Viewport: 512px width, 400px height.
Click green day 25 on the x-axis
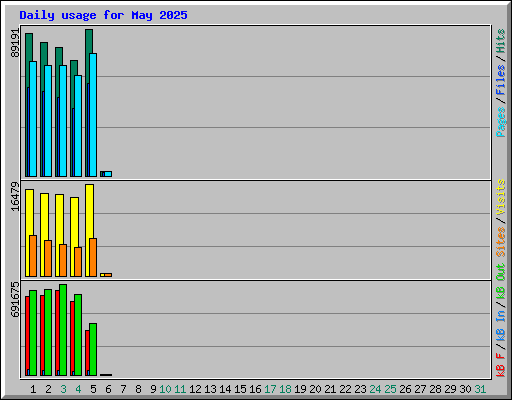(x=390, y=389)
